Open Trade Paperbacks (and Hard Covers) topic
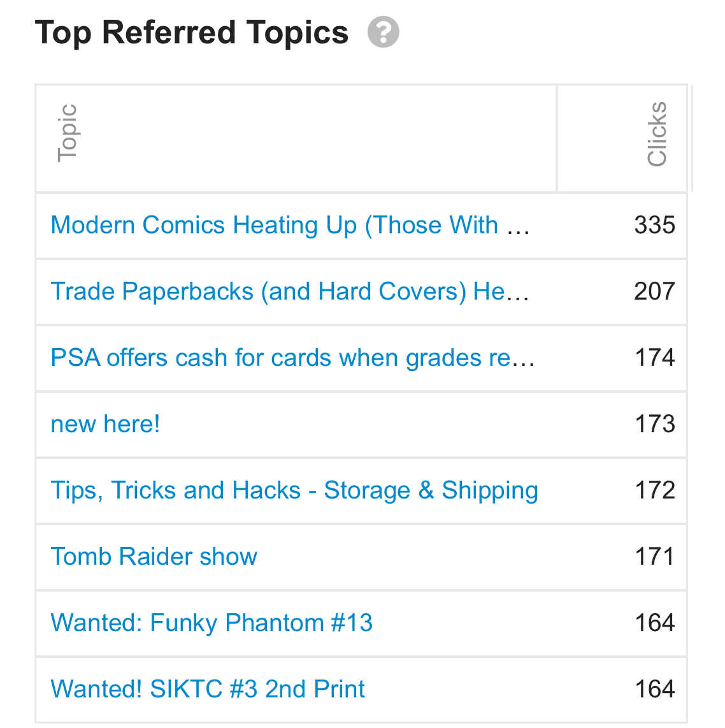Image resolution: width=725 pixels, height=728 pixels. [x=290, y=291]
